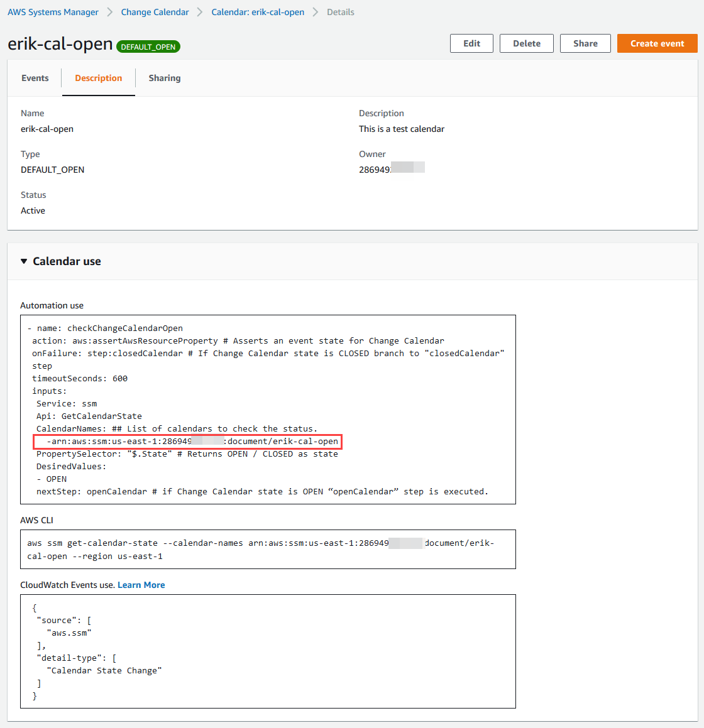Click the 'This is a test calendar' description
The width and height of the screenshot is (704, 728).
[x=402, y=129]
